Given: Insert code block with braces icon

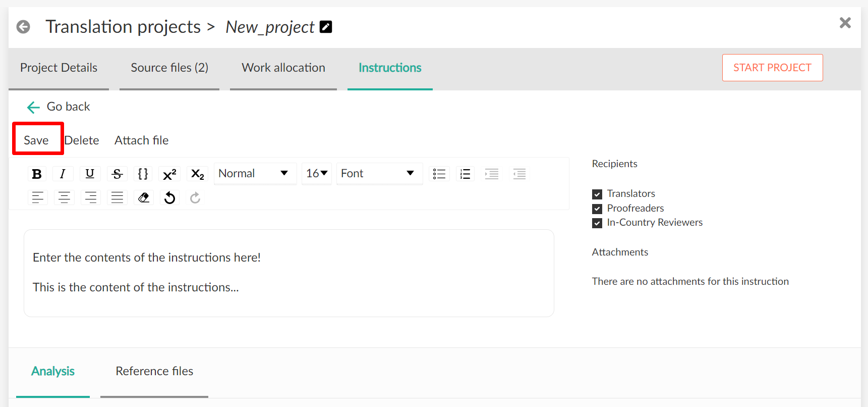Looking at the screenshot, I should click(x=143, y=174).
